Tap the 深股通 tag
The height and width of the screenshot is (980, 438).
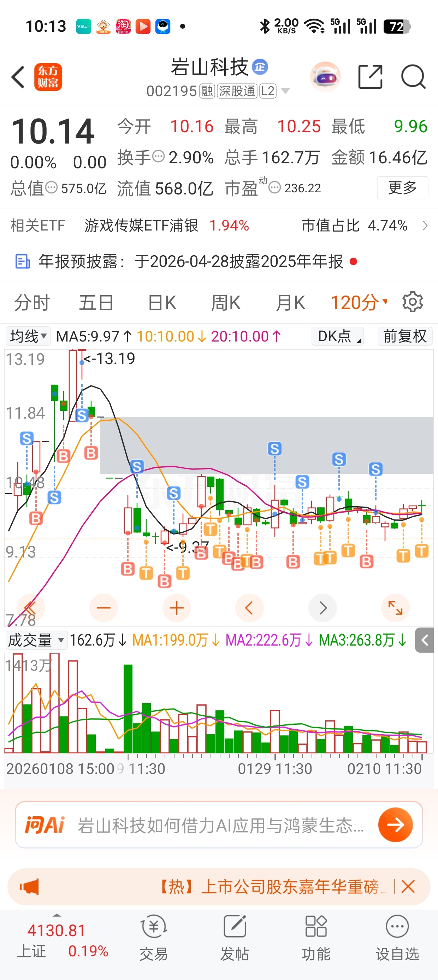(x=237, y=91)
